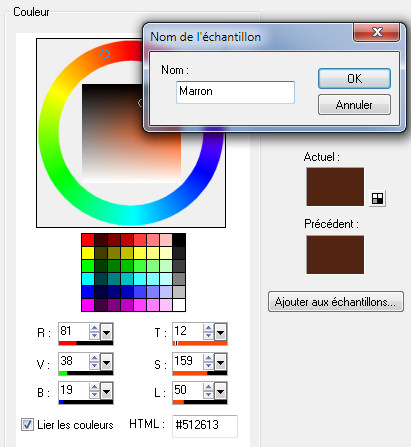The image size is (411, 447).
Task: Pick the white swatch in palette grid
Action: (x=179, y=305)
